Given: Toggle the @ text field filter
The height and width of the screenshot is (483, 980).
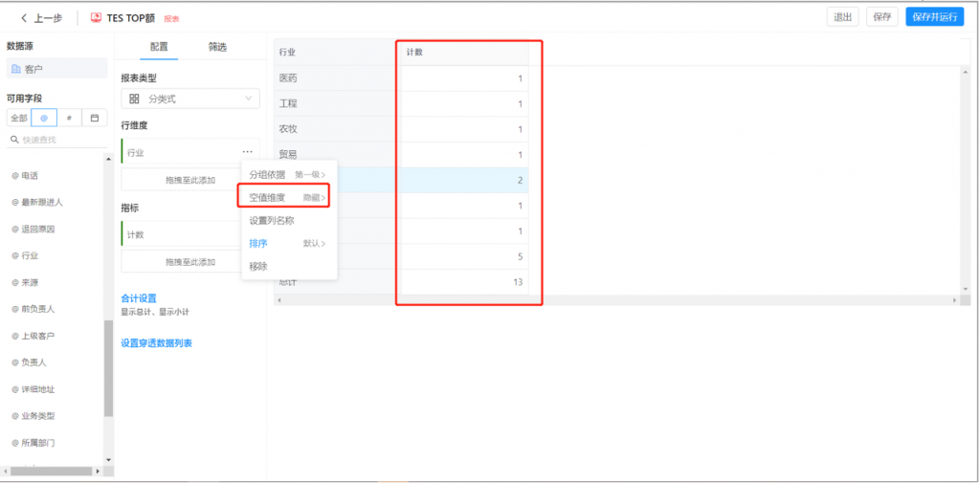Looking at the screenshot, I should [44, 118].
